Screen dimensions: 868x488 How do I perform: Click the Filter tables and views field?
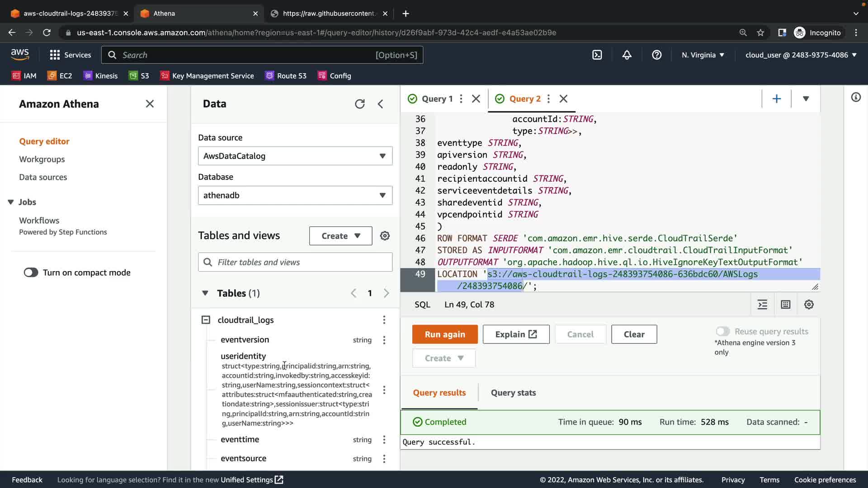coord(295,262)
